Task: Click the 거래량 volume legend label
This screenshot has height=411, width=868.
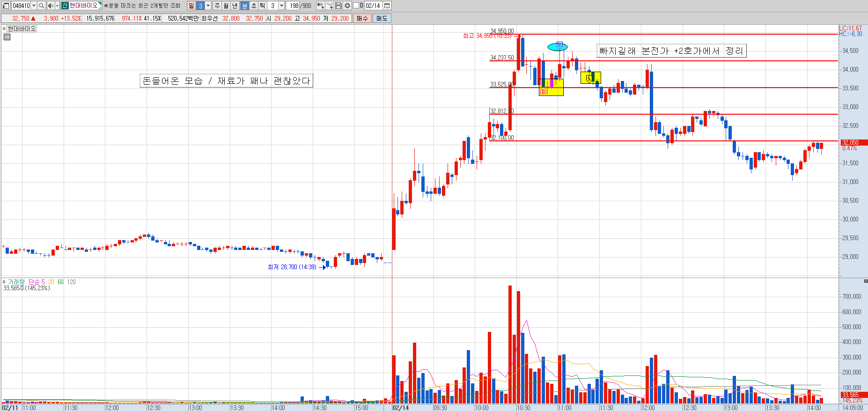Action: (16, 282)
